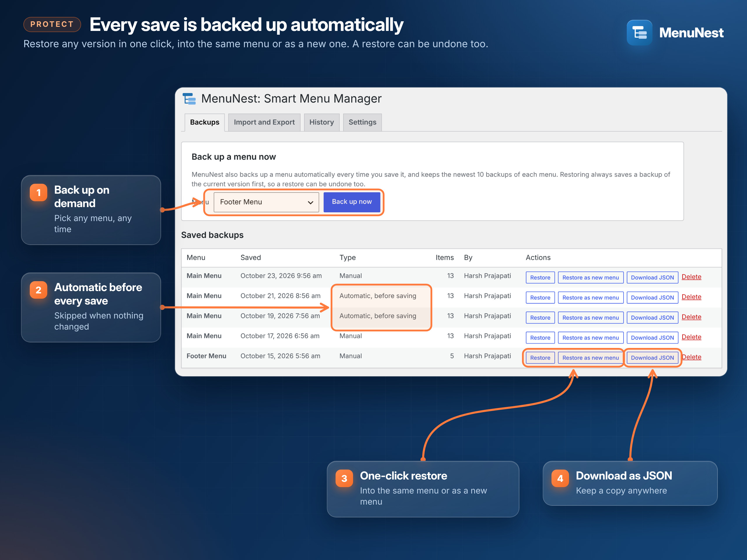Viewport: 747px width, 560px height.
Task: Click the PROTECT badge in the header
Action: pos(52,24)
